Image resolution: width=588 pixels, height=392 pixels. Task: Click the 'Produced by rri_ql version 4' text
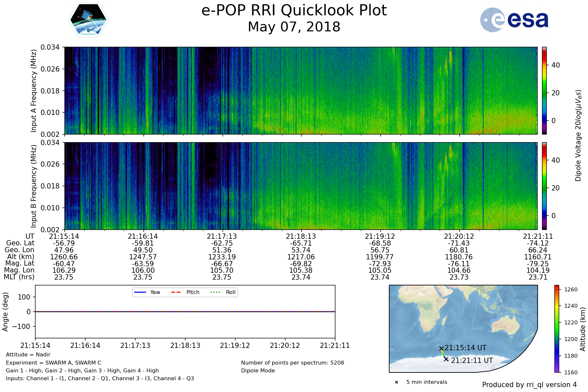529,385
